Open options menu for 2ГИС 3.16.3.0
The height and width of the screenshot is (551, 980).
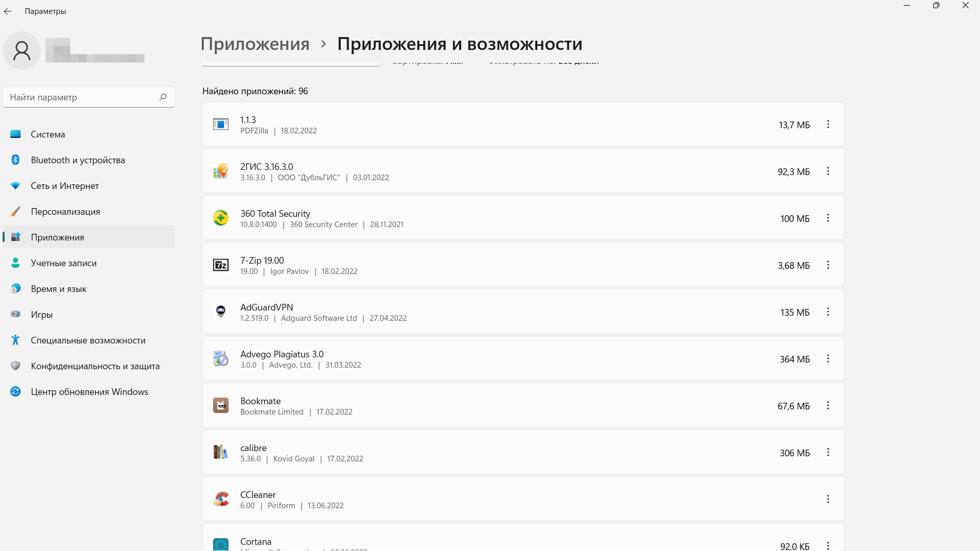[x=828, y=171]
